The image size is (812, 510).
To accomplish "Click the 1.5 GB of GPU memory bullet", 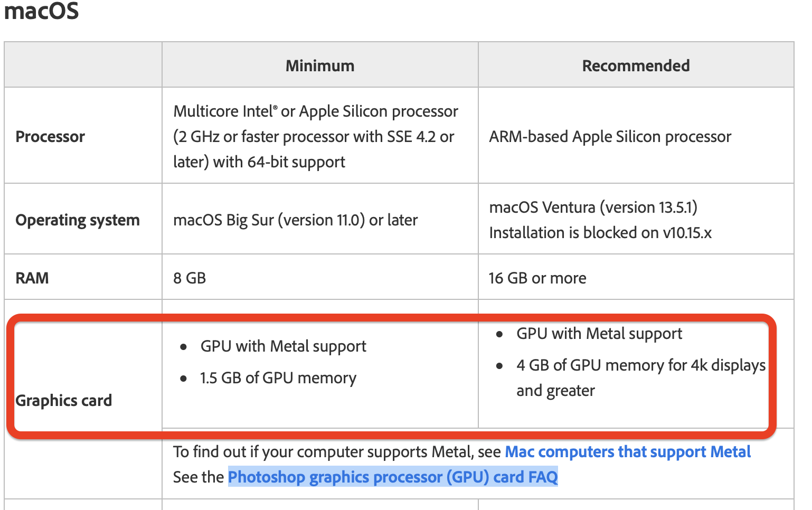I will point(278,378).
